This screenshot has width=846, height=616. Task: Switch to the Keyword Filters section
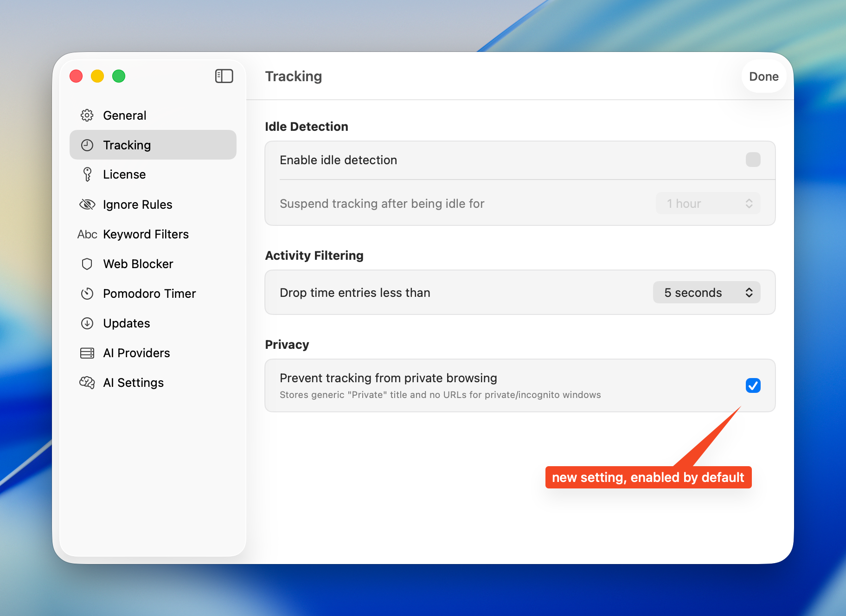pyautogui.click(x=146, y=234)
